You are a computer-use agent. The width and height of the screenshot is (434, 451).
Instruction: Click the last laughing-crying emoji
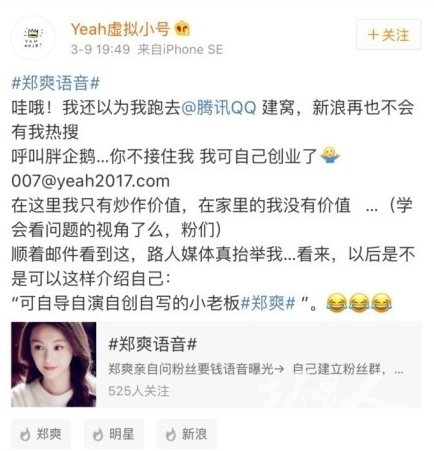coord(381,303)
